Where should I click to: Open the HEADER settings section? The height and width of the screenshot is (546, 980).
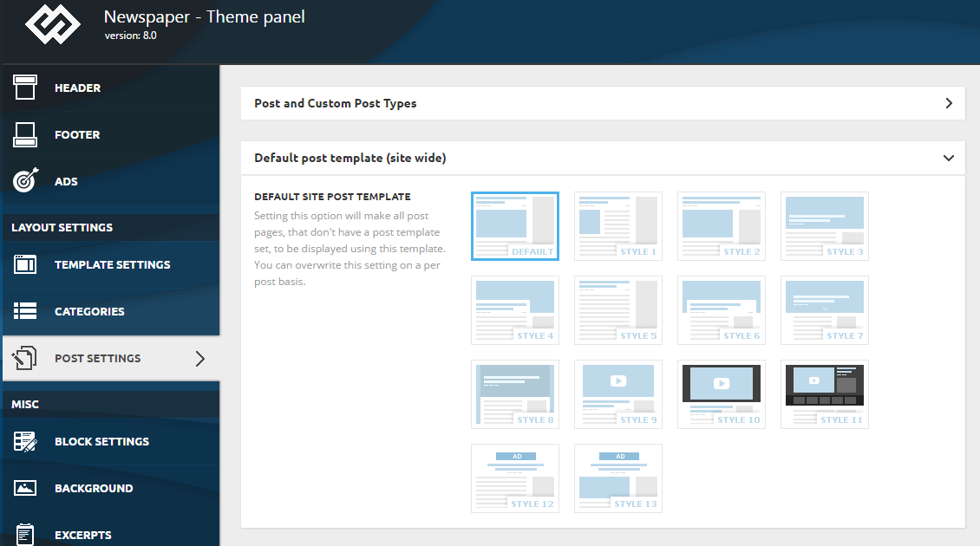[x=111, y=88]
